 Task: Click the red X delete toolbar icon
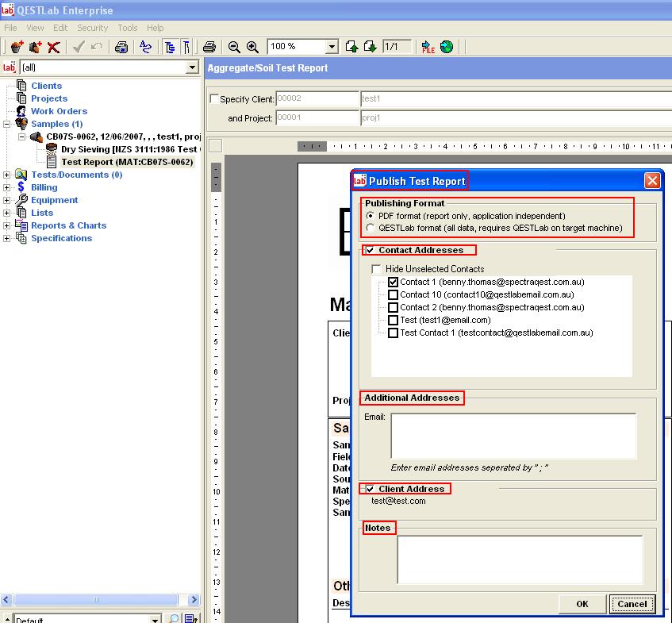54,47
